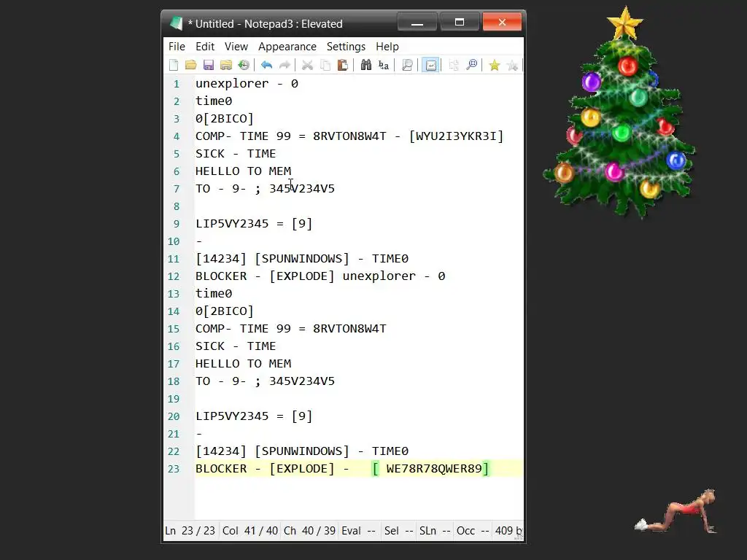Click 'BLOCKER' on line 12
This screenshot has width=747, height=560.
(221, 276)
